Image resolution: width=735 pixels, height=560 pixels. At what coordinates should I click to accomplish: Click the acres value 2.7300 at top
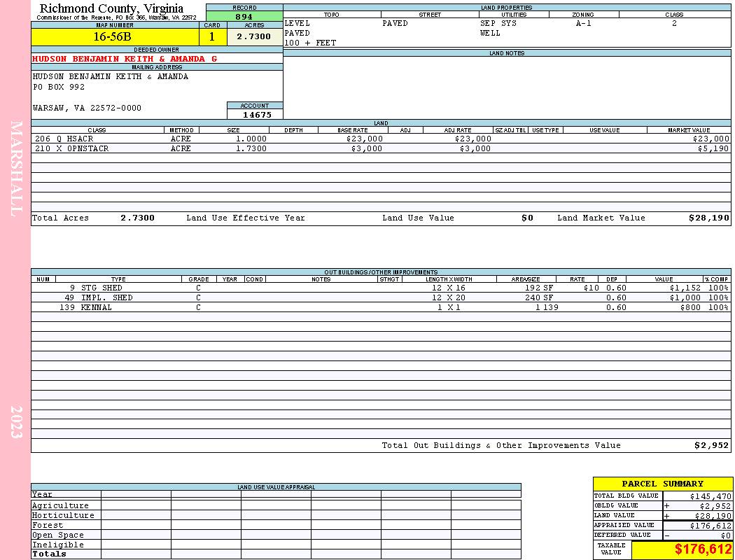(254, 36)
